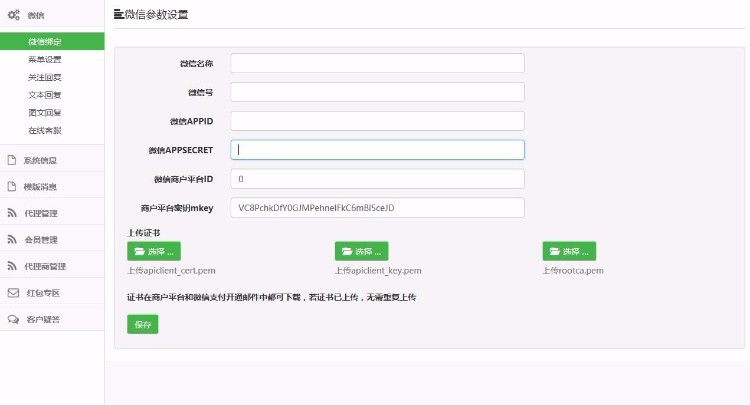This screenshot has width=750, height=405.
Task: Click the 上传apiclient_key.pem caption text
Action: pyautogui.click(x=378, y=271)
